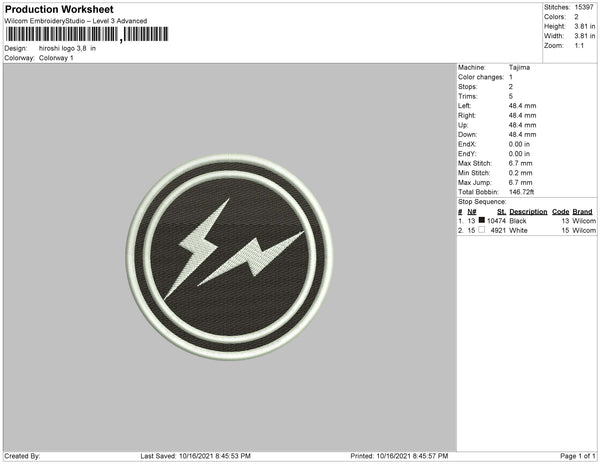
Task: Click the 'Description' column header
Action: [528, 212]
